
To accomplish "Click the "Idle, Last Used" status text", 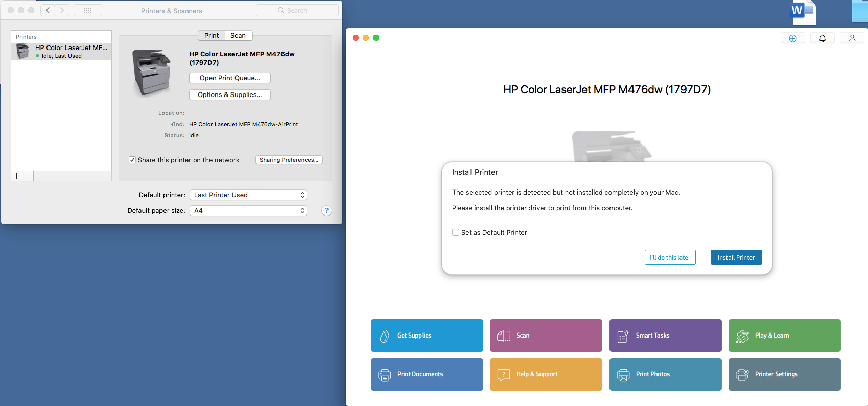I will pos(62,56).
